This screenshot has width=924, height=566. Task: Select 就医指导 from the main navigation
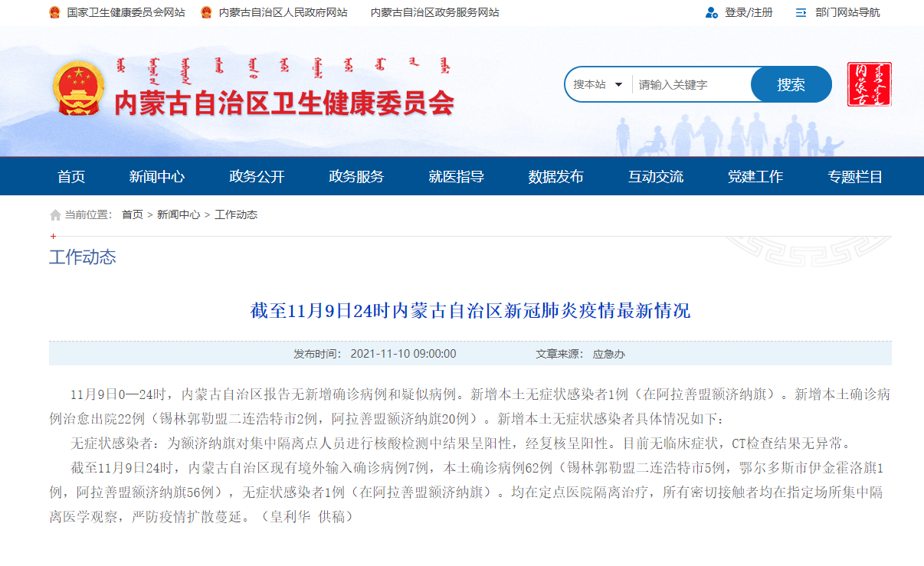click(456, 177)
